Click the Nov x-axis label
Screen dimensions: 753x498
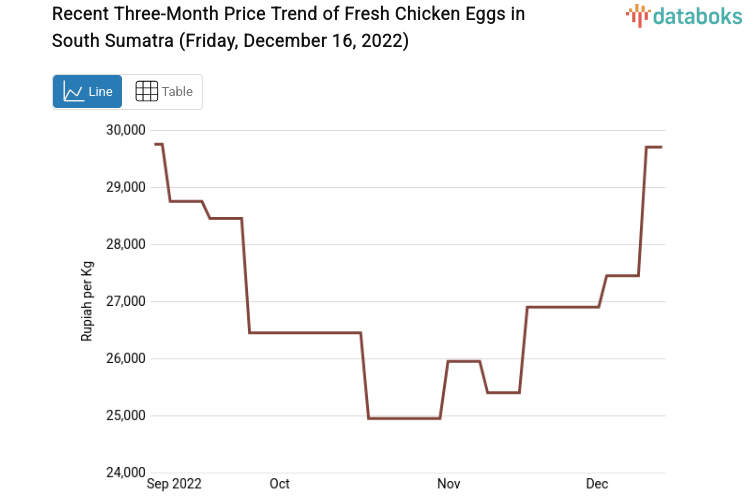click(449, 484)
